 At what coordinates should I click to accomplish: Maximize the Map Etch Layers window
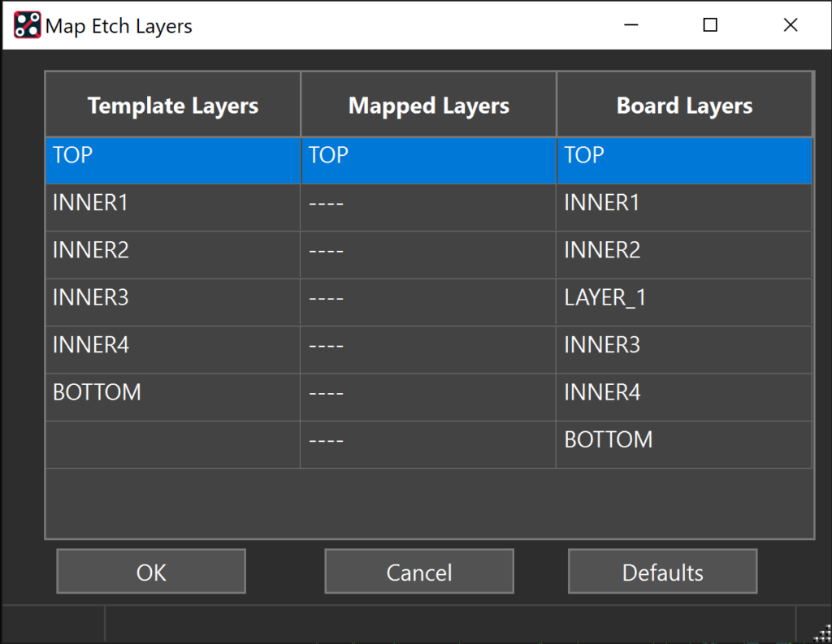pos(710,25)
